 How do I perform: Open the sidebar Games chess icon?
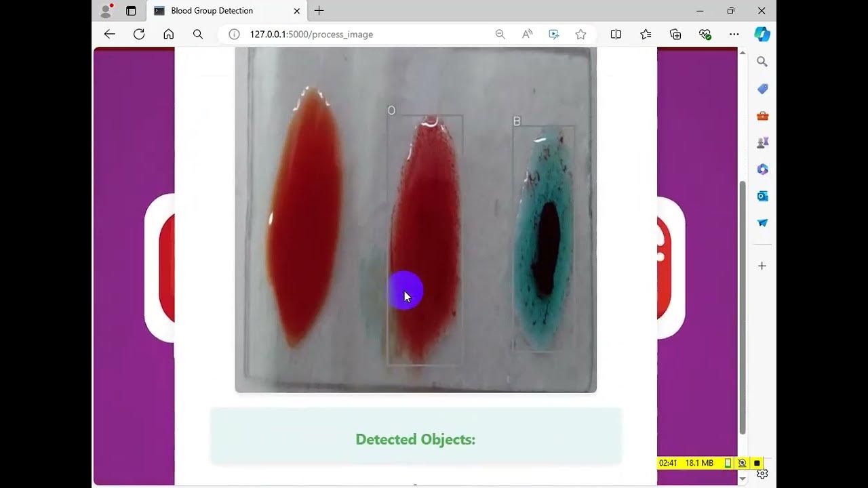pyautogui.click(x=762, y=142)
